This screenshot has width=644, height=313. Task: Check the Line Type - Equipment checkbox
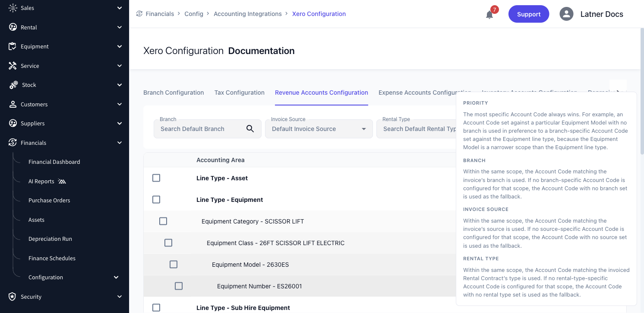156,200
